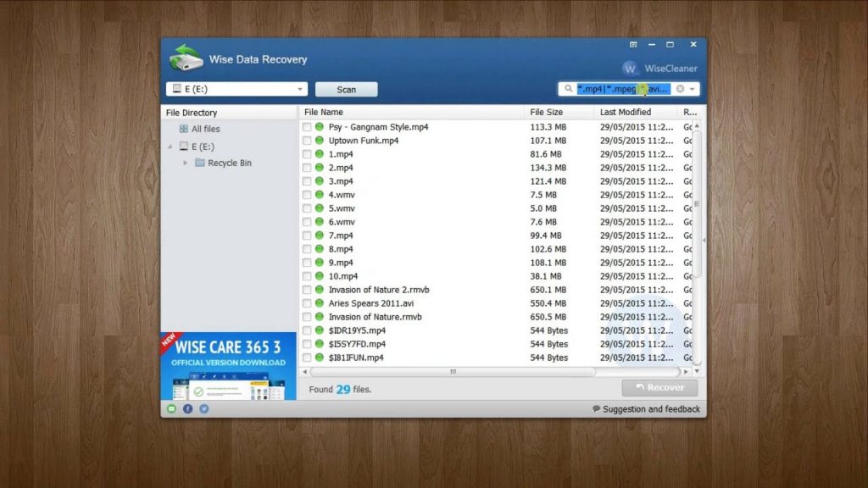Select the file name $I5SY7FD.mp4
The image size is (868, 488).
click(357, 344)
